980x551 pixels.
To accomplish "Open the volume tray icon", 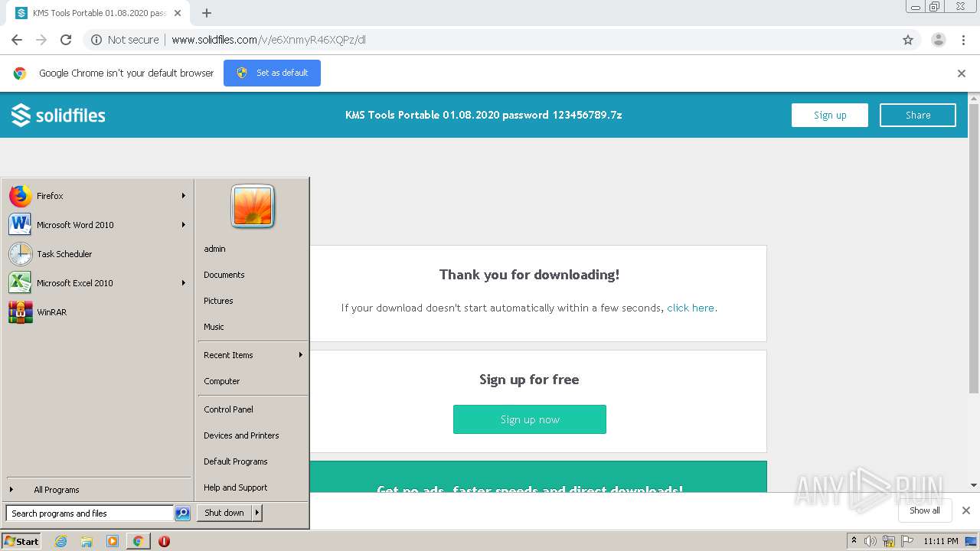I will (871, 541).
